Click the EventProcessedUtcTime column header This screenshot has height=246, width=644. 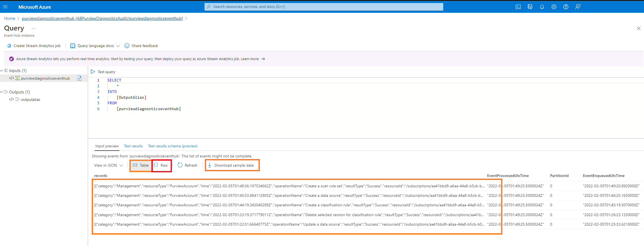pos(508,176)
